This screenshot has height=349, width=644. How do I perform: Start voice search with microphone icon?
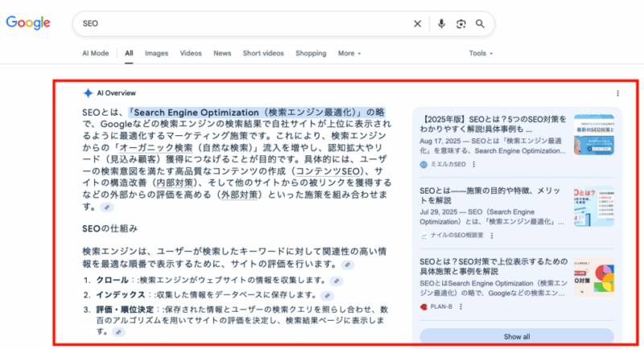click(441, 23)
